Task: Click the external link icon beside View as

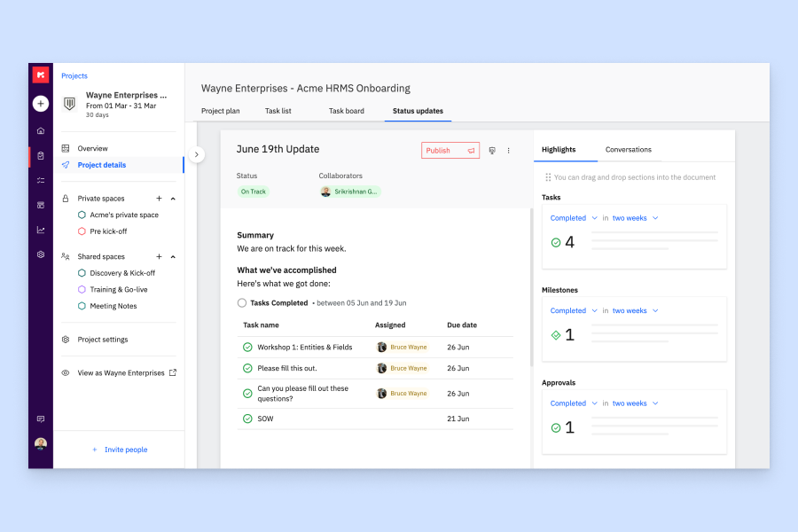Action: (x=173, y=372)
